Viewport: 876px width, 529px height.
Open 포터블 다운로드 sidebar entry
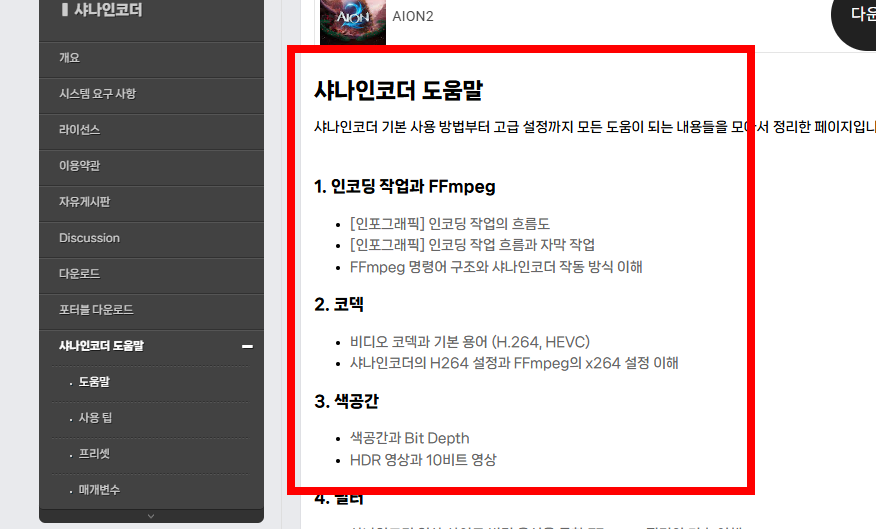point(151,310)
